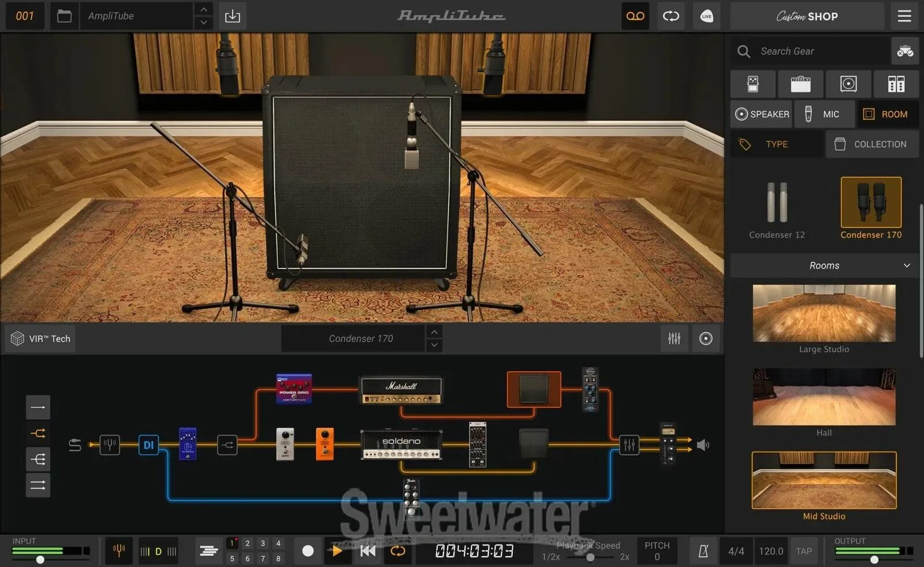Filter gear by COLLECTION
Screen dimensions: 924x567
[872, 144]
